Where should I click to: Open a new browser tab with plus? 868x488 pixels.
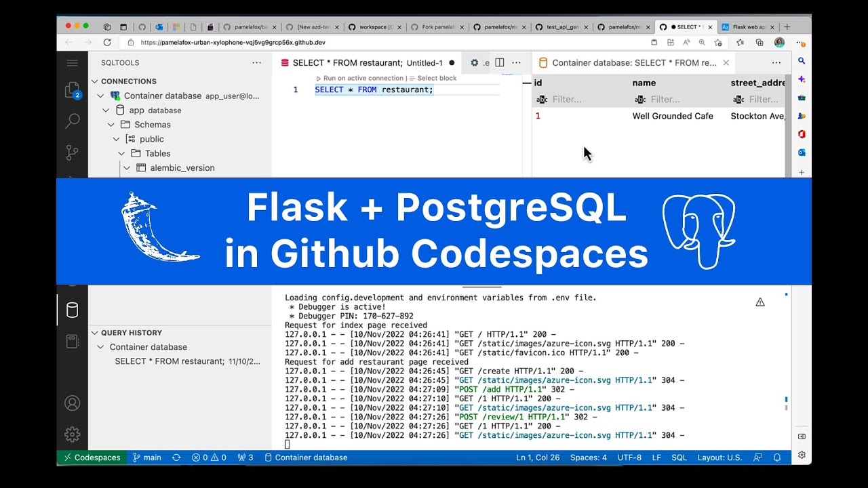point(787,27)
